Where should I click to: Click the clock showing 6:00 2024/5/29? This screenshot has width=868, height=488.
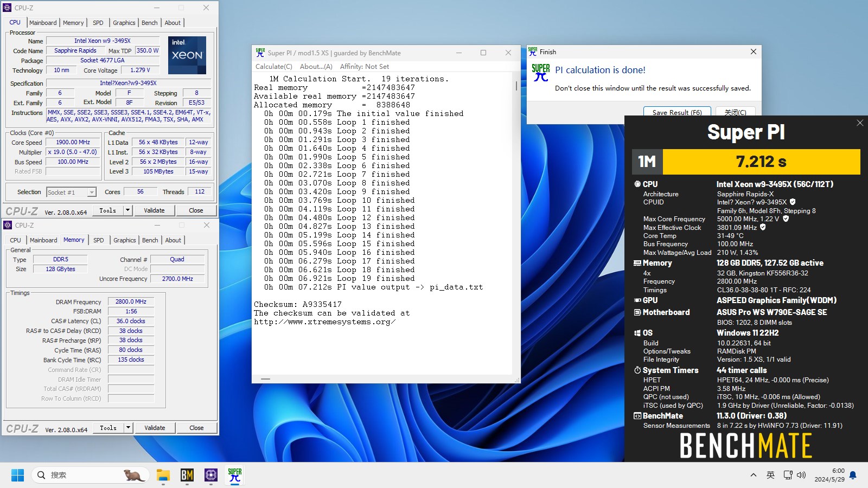(x=829, y=475)
